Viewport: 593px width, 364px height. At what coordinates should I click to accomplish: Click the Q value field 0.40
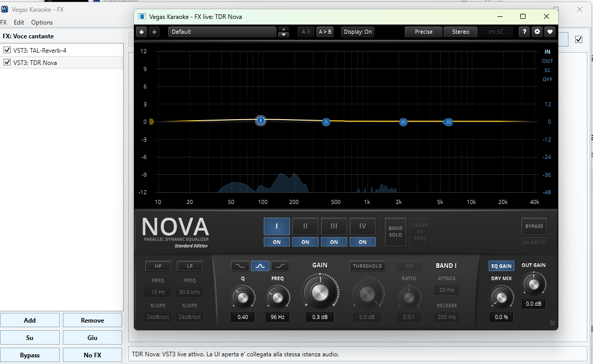(243, 317)
